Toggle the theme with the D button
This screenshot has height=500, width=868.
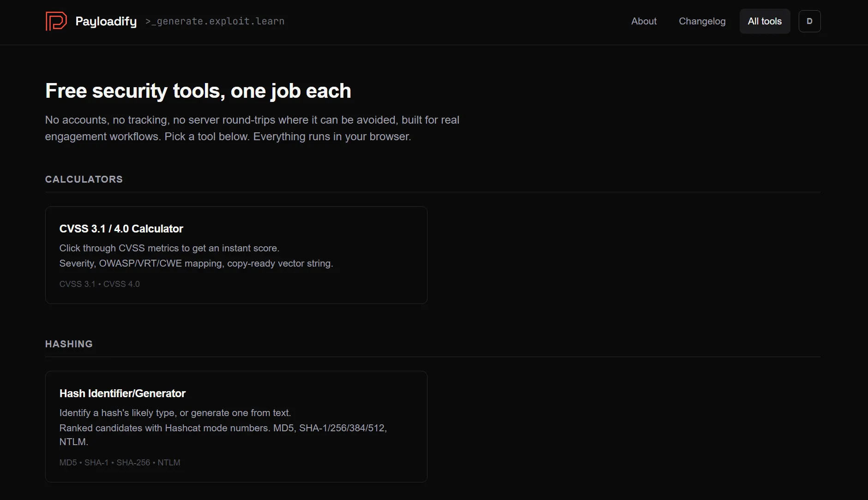(x=809, y=21)
